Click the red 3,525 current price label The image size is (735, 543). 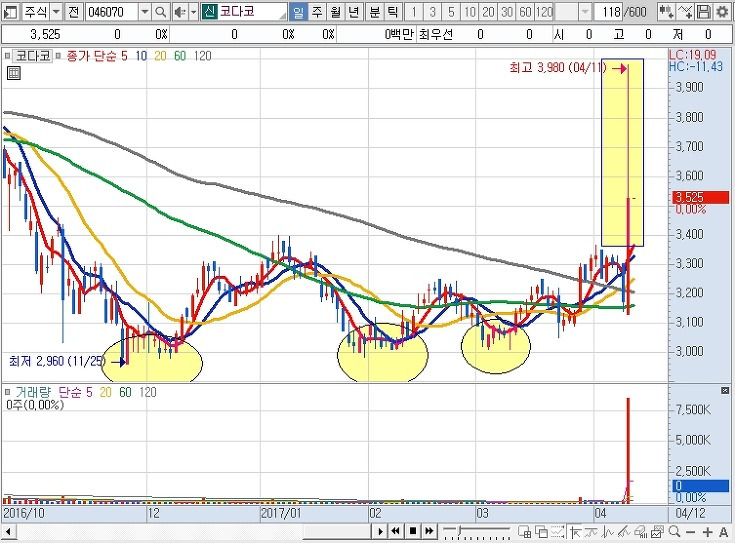click(x=701, y=197)
